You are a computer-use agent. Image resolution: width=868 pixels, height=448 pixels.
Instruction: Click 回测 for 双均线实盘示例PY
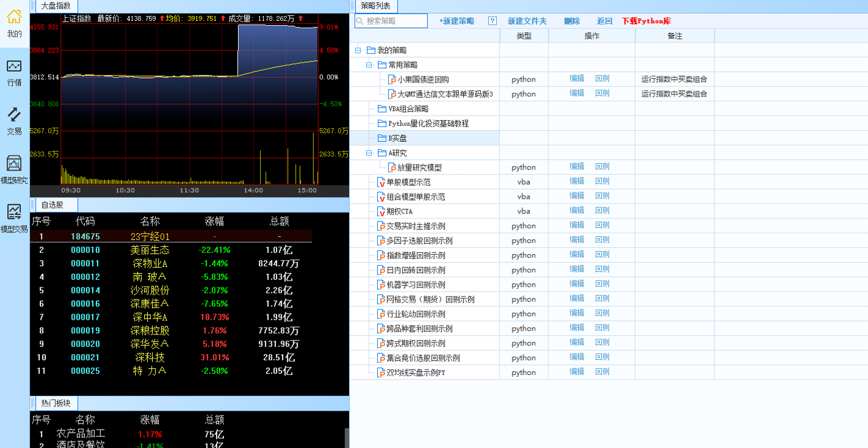click(602, 372)
